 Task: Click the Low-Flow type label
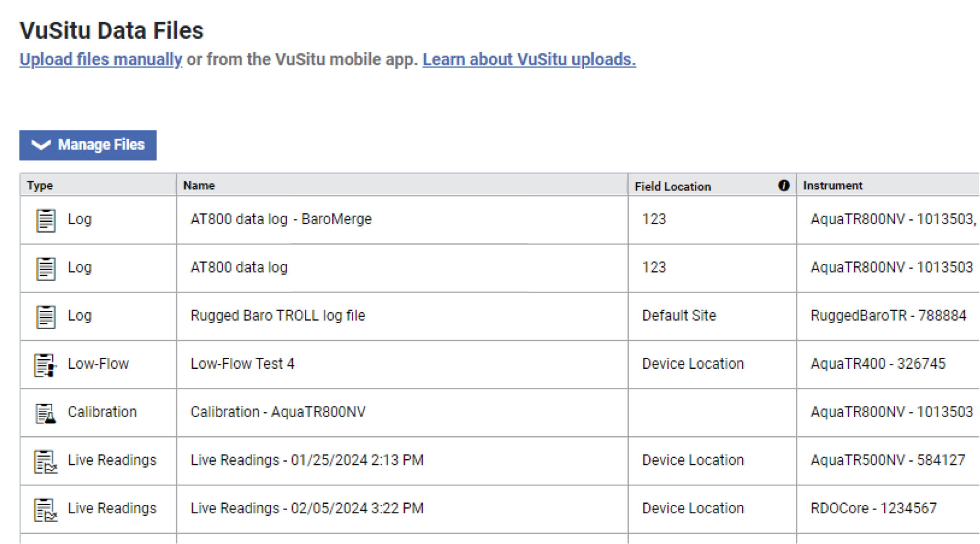99,363
